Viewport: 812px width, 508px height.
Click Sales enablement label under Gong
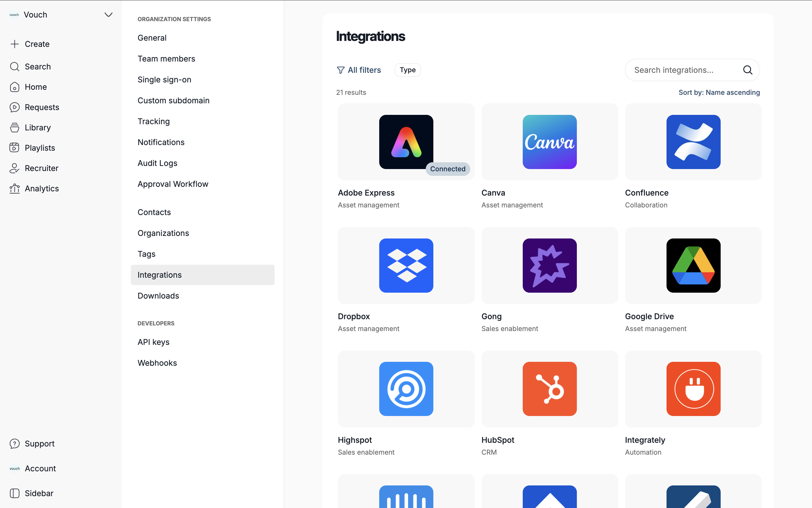coord(509,329)
